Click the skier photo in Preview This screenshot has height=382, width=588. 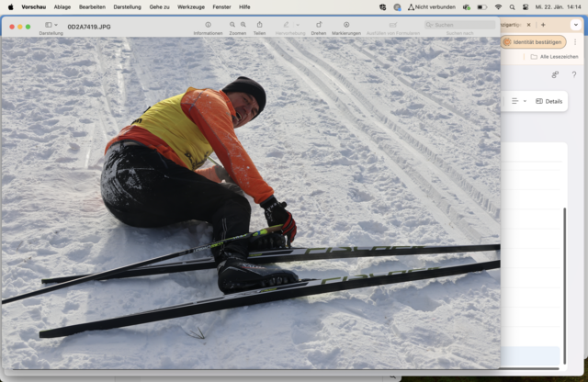point(251,202)
